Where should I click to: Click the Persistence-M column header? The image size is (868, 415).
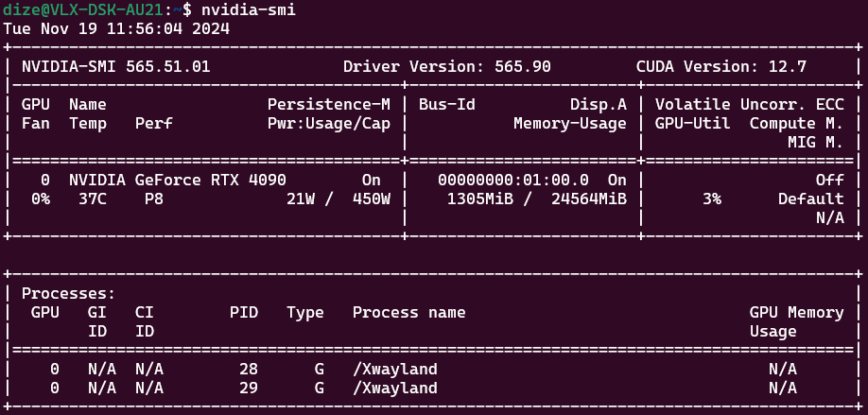(x=328, y=104)
